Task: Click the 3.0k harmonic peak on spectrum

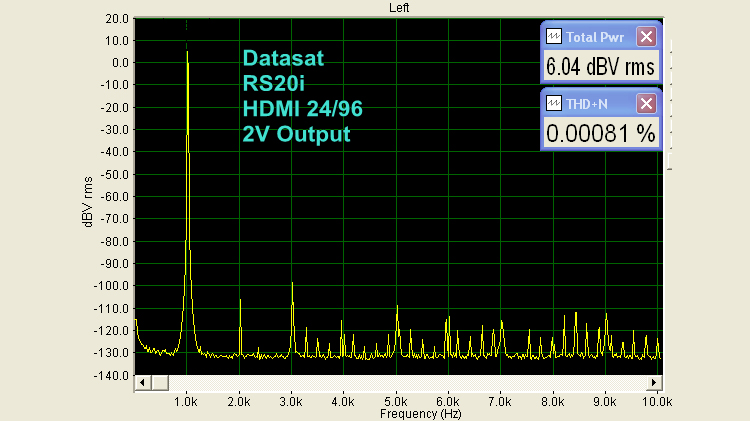Action: [292, 284]
